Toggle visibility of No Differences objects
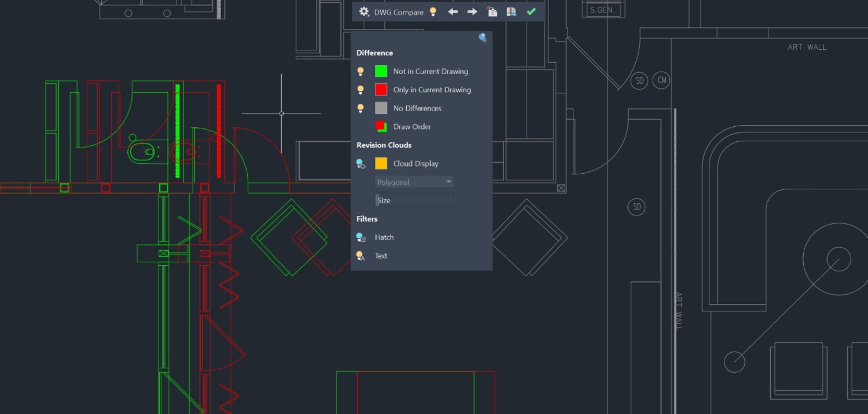The width and height of the screenshot is (868, 414). (x=361, y=108)
